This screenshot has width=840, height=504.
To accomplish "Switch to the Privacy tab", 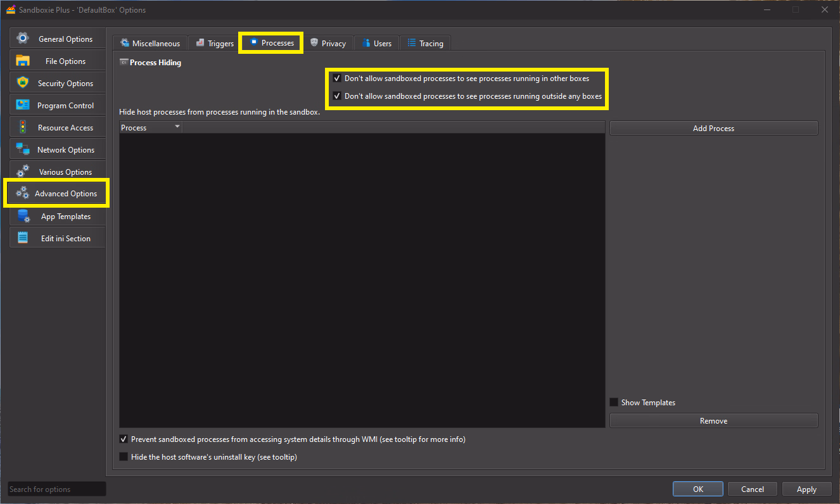I will (x=328, y=43).
